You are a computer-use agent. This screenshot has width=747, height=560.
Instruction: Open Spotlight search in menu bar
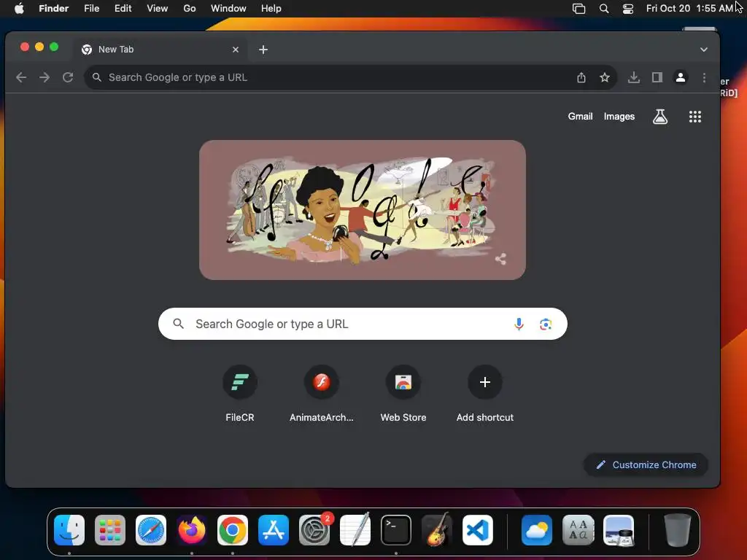[603, 9]
